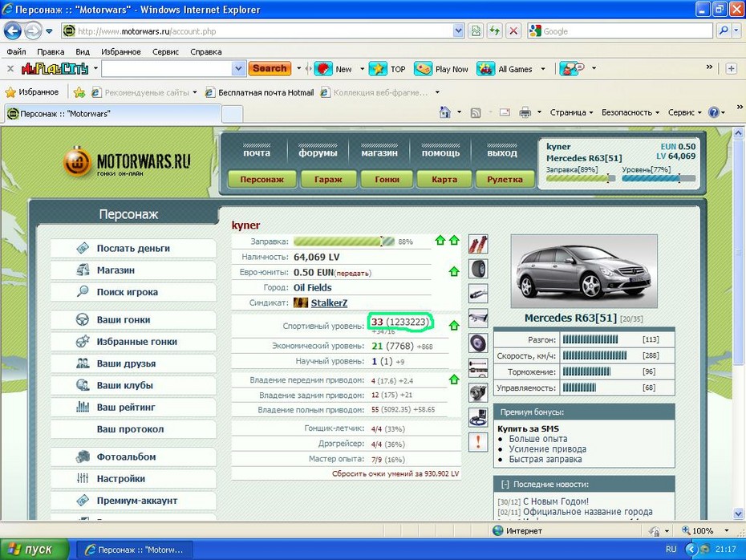This screenshot has height=560, width=746.
Task: Open the camshaft and axle part icon
Action: [x=478, y=367]
